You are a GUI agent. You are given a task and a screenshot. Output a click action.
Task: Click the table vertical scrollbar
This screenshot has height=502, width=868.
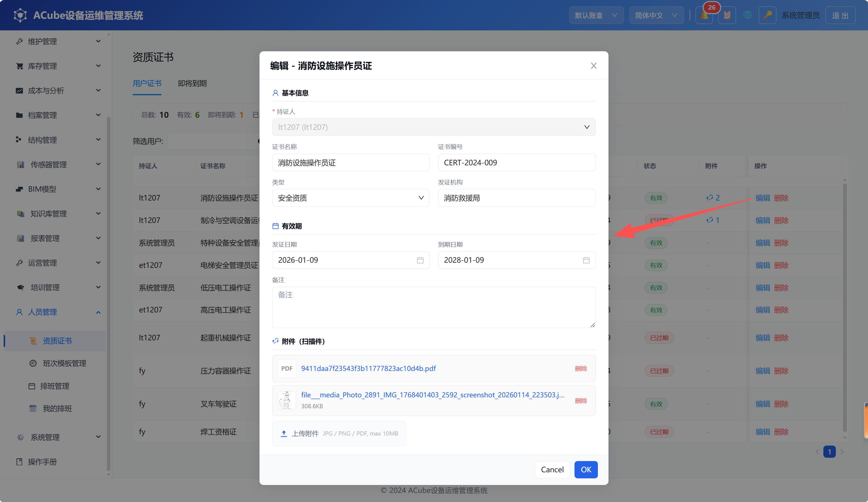[x=845, y=308]
